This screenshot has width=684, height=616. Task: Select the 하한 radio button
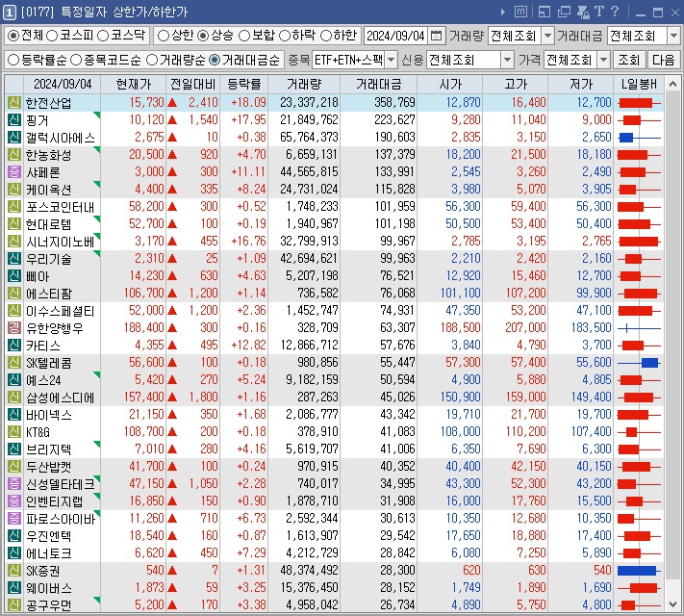pyautogui.click(x=326, y=36)
